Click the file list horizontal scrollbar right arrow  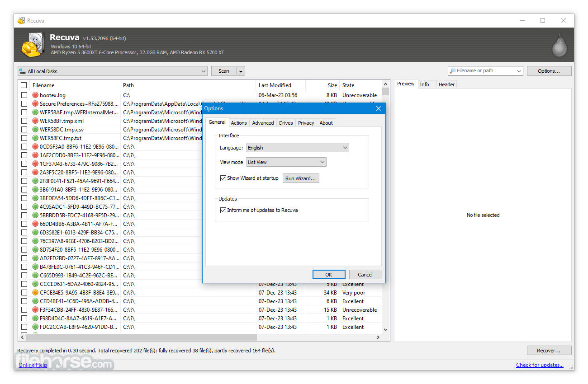(378, 337)
